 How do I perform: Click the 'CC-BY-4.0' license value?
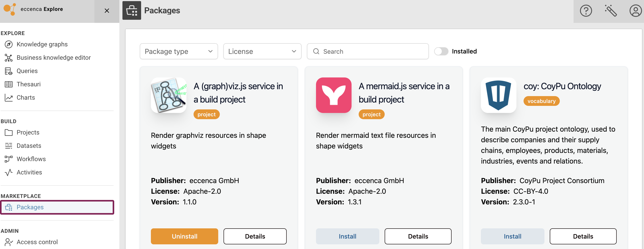530,191
